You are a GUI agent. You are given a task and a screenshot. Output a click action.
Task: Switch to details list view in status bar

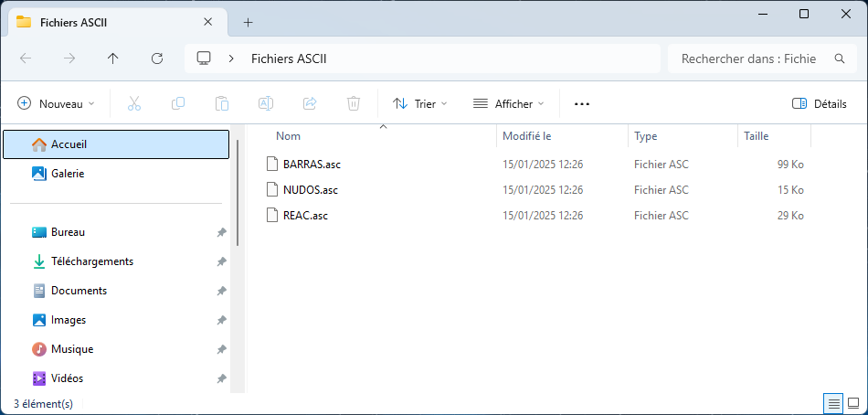click(x=833, y=403)
